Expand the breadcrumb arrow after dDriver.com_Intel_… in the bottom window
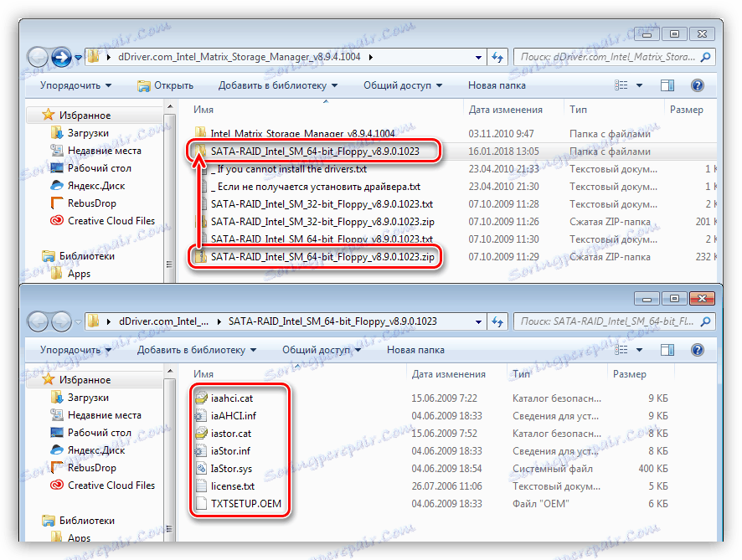Viewport: 742px width, 560px height. (x=219, y=321)
